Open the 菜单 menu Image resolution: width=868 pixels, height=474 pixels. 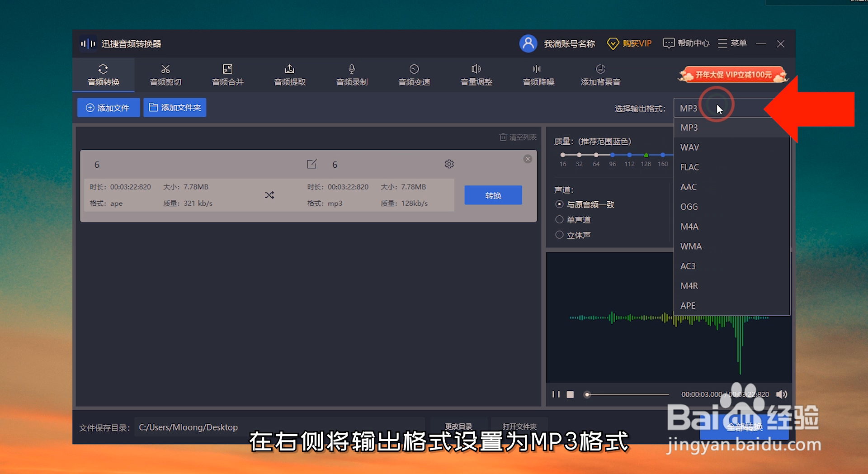point(732,43)
